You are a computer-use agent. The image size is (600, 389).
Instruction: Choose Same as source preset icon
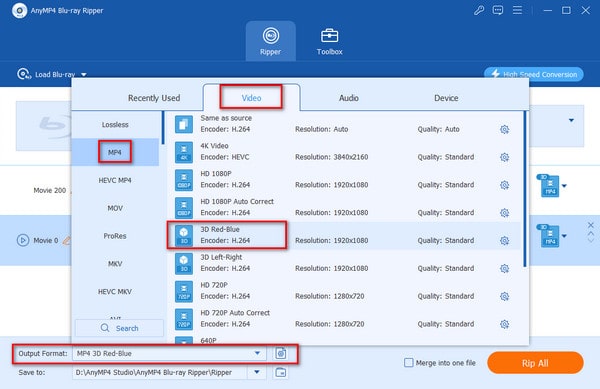[184, 124]
